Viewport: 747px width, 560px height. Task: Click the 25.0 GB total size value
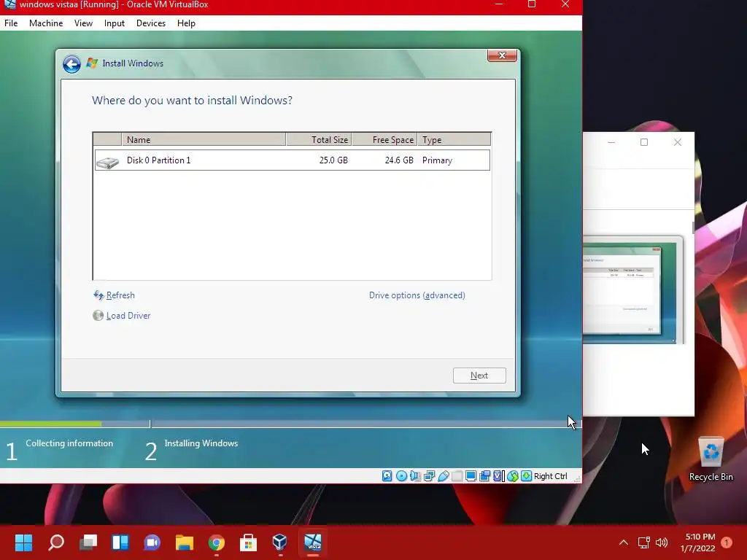[x=333, y=160]
